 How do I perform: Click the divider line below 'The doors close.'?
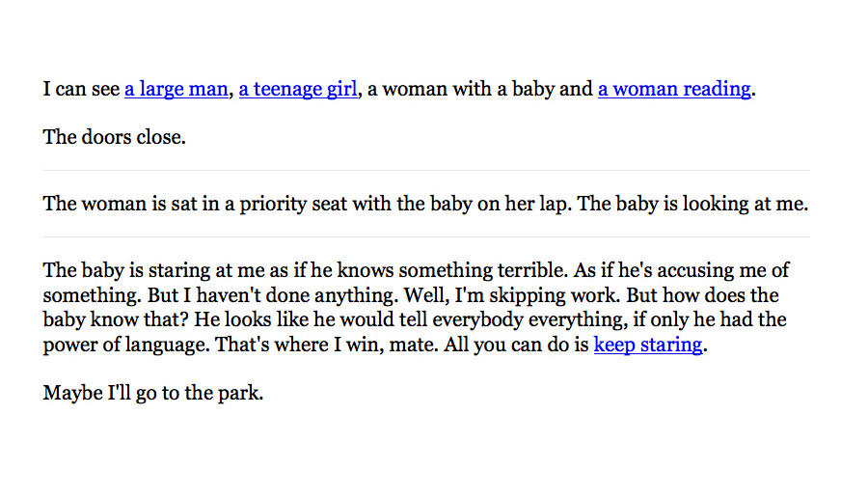pyautogui.click(x=426, y=170)
